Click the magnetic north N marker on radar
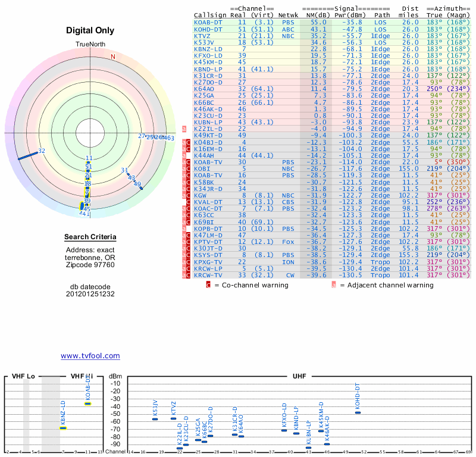 (113, 57)
